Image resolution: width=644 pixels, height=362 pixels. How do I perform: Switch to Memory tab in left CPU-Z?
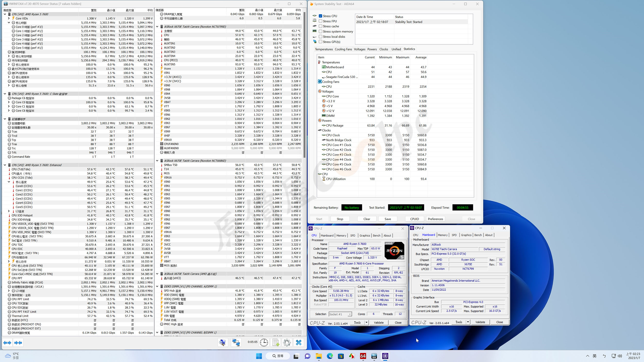pos(341,236)
